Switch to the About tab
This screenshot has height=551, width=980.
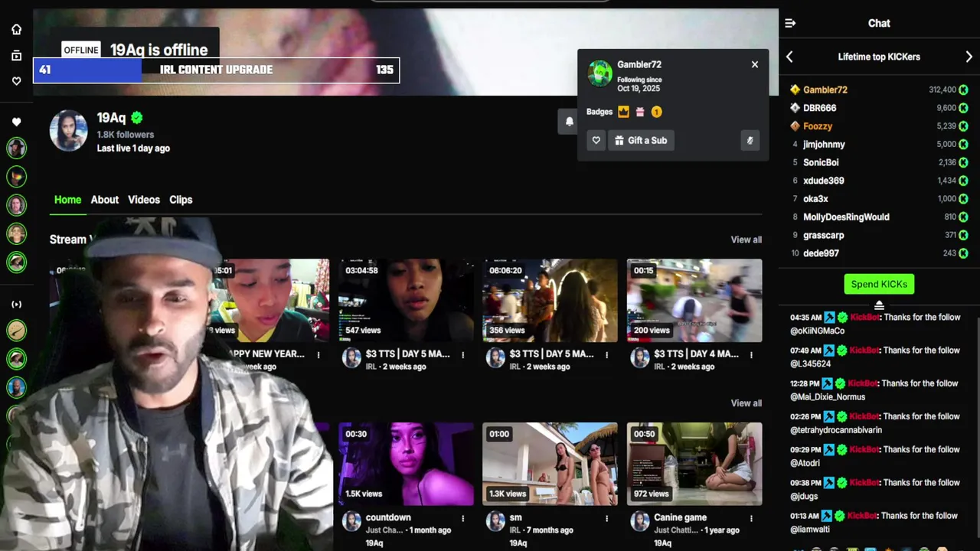pos(105,200)
